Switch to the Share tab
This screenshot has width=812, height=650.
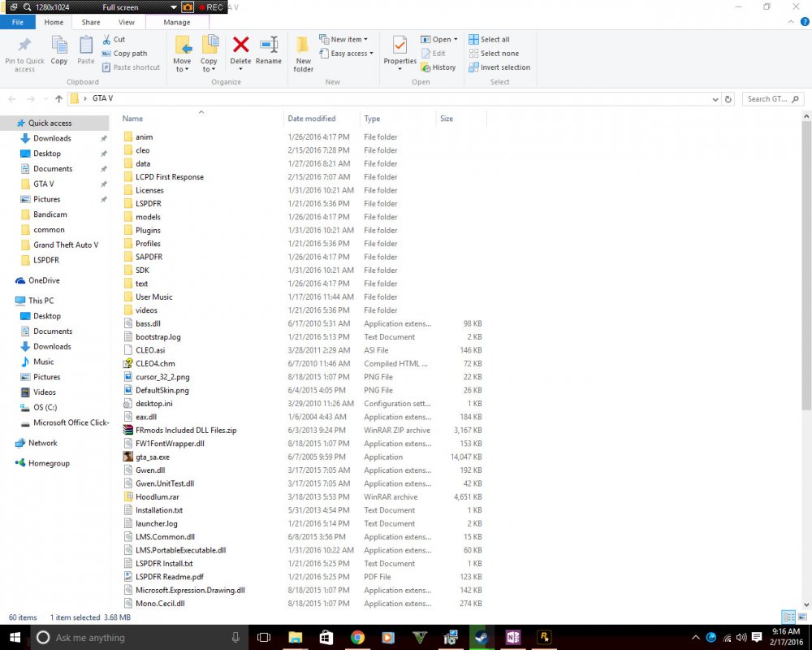click(91, 22)
